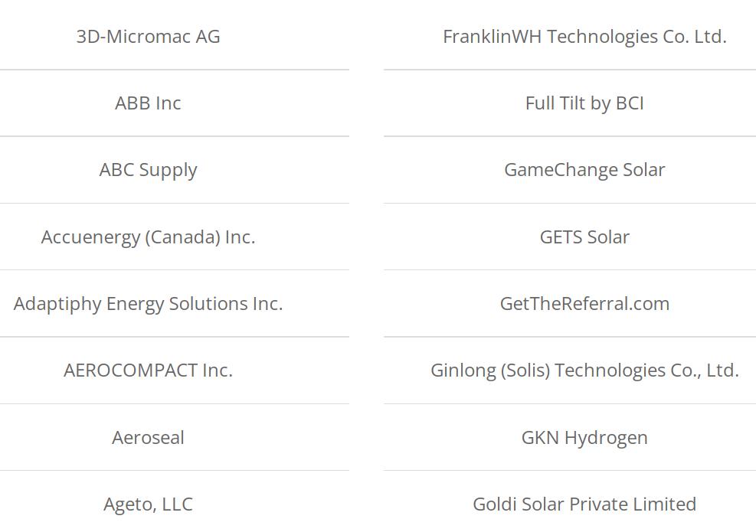Click the GKN Hydrogen entry

tap(584, 438)
